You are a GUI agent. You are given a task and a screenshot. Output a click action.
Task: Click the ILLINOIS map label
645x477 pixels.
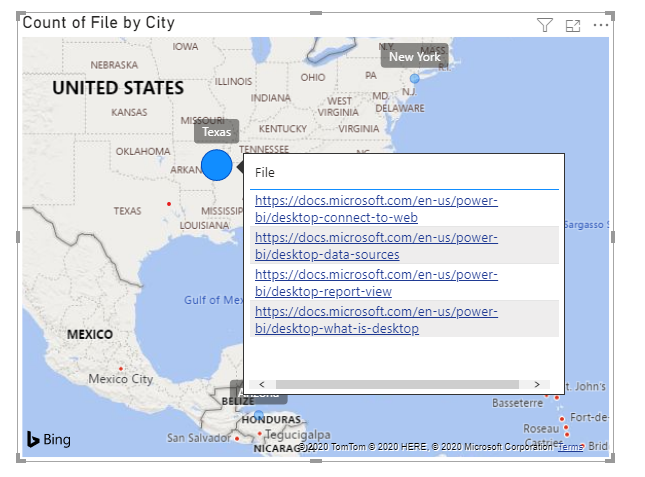(233, 81)
